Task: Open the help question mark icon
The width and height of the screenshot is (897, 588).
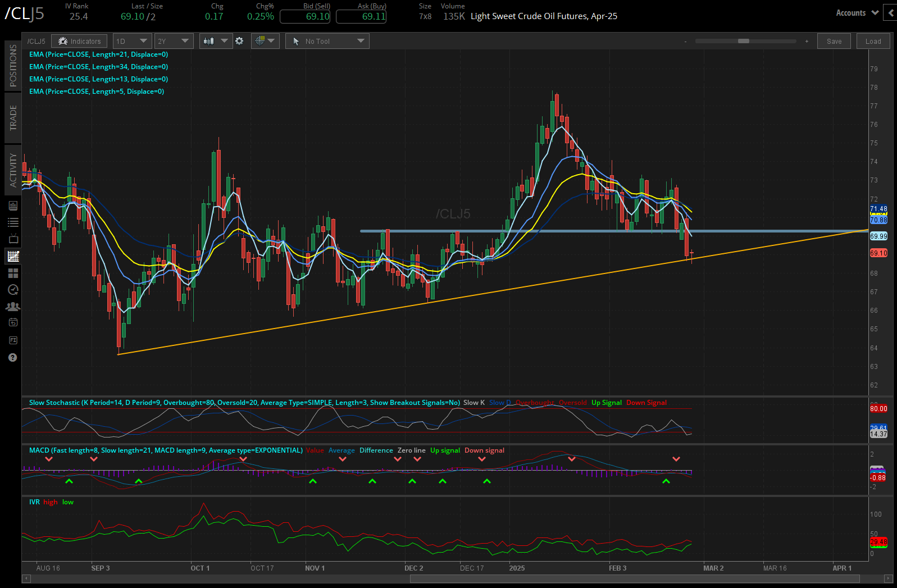Action: coord(12,358)
